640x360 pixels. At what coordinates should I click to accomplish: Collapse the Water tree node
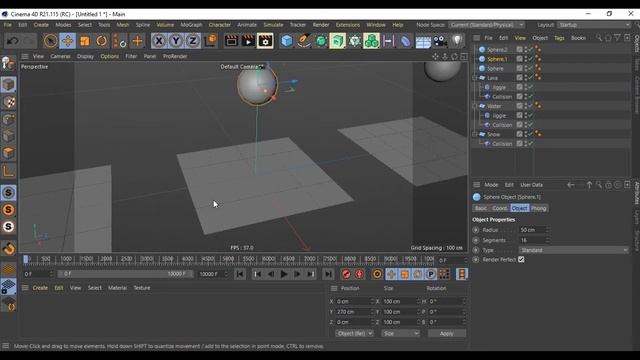475,106
